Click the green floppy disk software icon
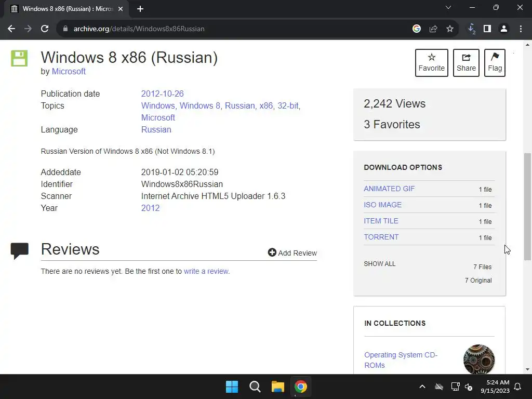 click(x=19, y=58)
